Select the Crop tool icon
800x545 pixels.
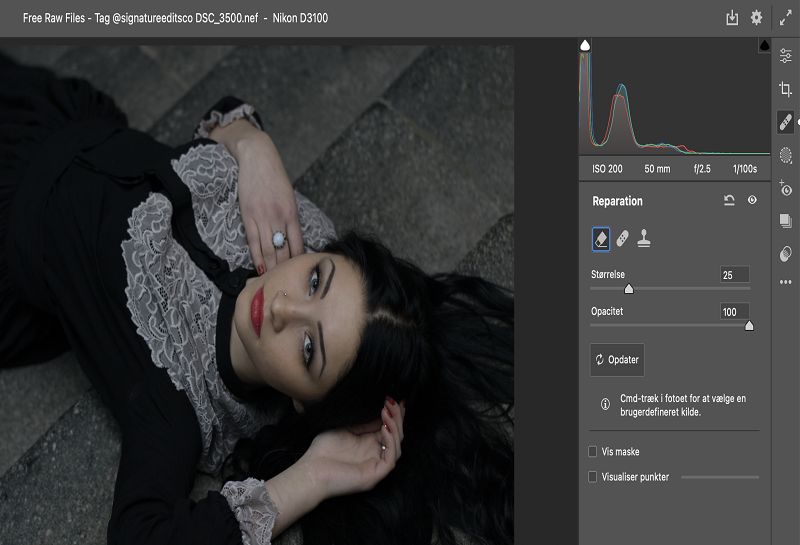[786, 89]
